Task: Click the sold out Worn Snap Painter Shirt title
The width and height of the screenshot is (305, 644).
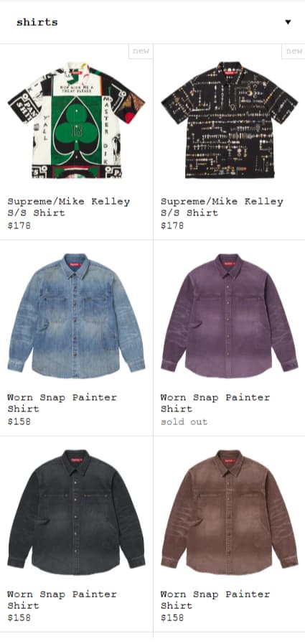Action: pyautogui.click(x=215, y=403)
